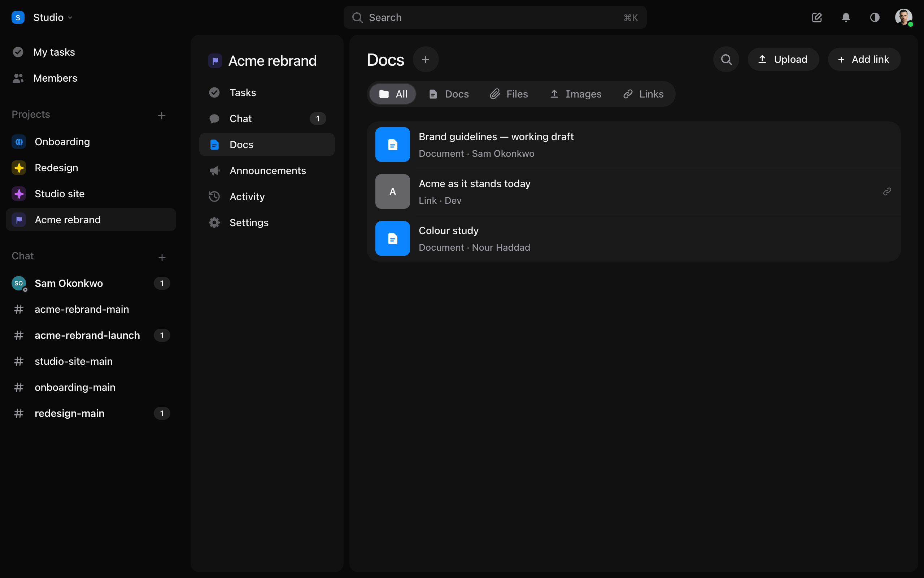Toggle the dark/light theme icon

(x=875, y=18)
